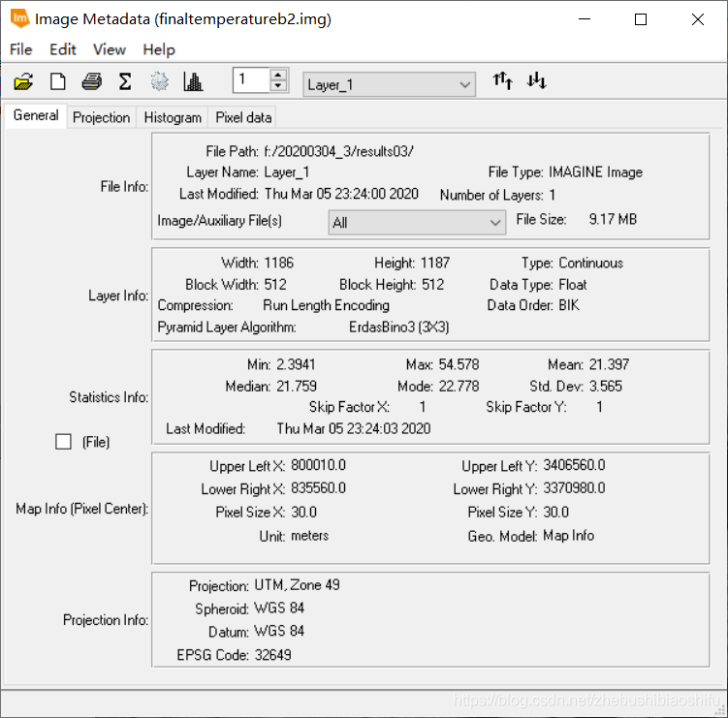Open the Help menu
This screenshot has height=718, width=728.
tap(159, 49)
